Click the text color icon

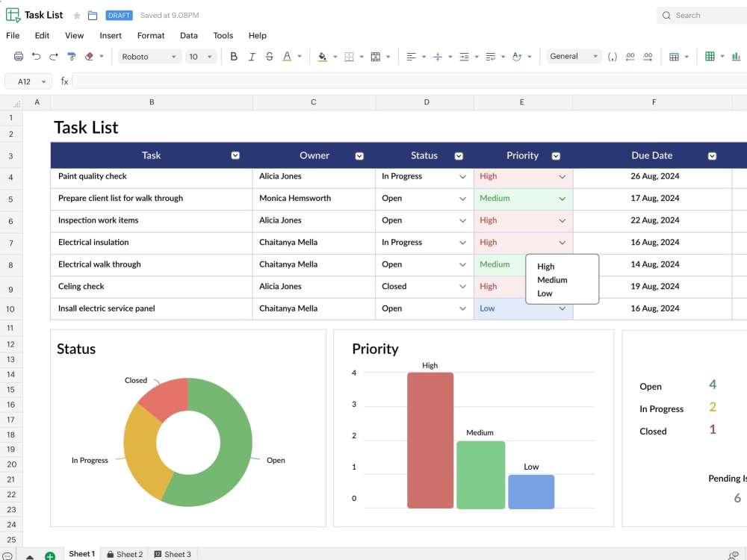(x=287, y=56)
